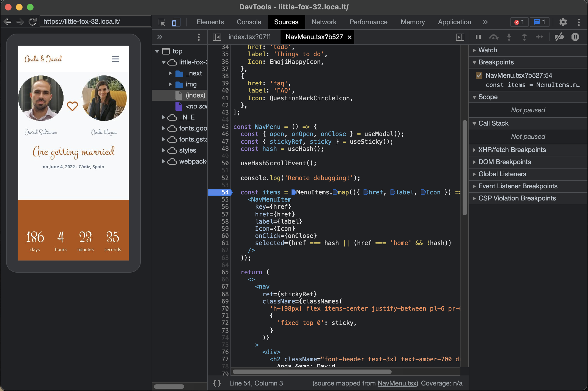Click the deactivate all breakpoints icon
This screenshot has height=391, width=588.
pos(559,37)
